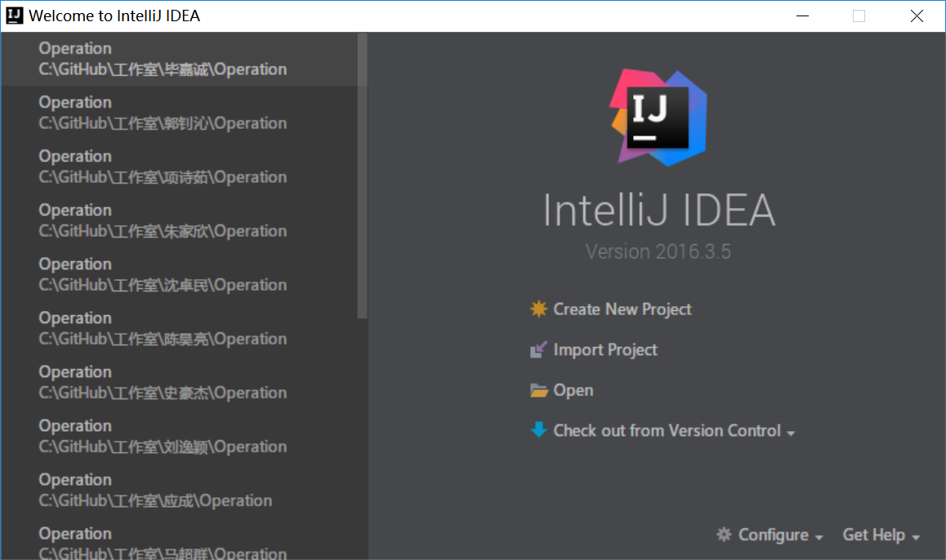The height and width of the screenshot is (560, 946).
Task: Open recent project in 工作室\郭钊沁 folder
Action: (180, 113)
